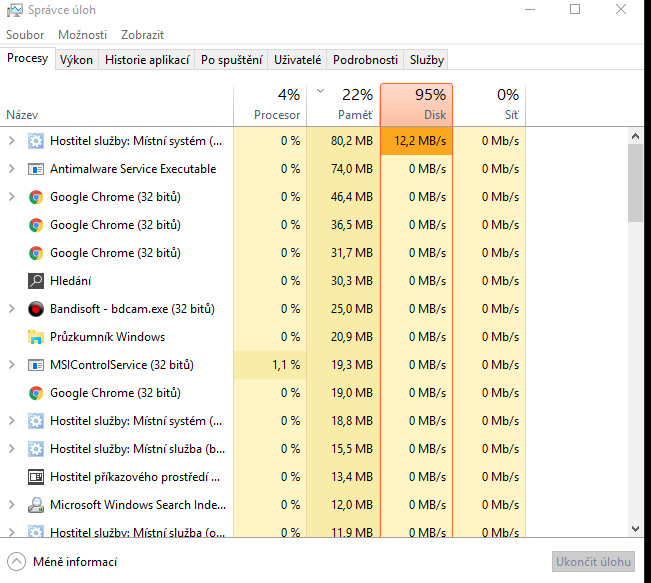Image resolution: width=651 pixels, height=583 pixels.
Task: Click the Microsoft Windows Search Indexer icon
Action: pos(36,505)
